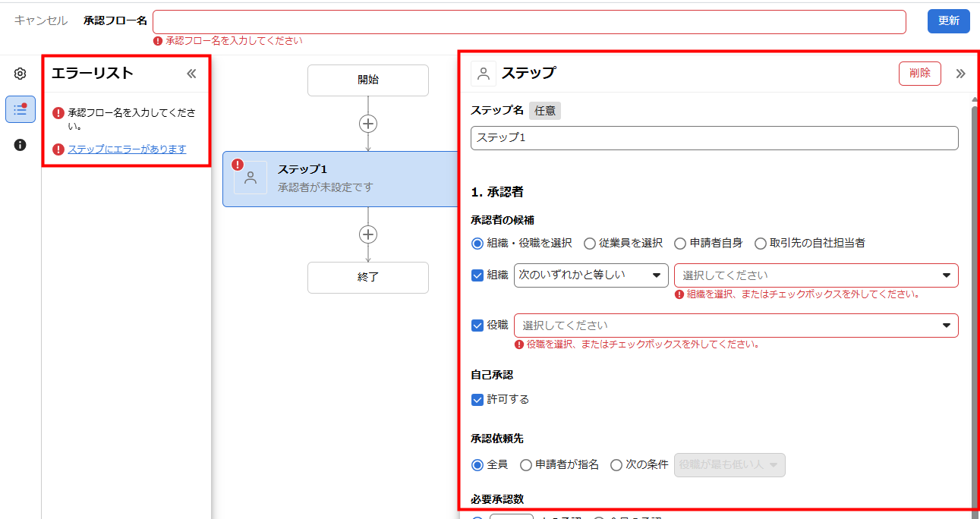Collapse the ステップ panel with double chevron
The height and width of the screenshot is (519, 980).
point(960,74)
